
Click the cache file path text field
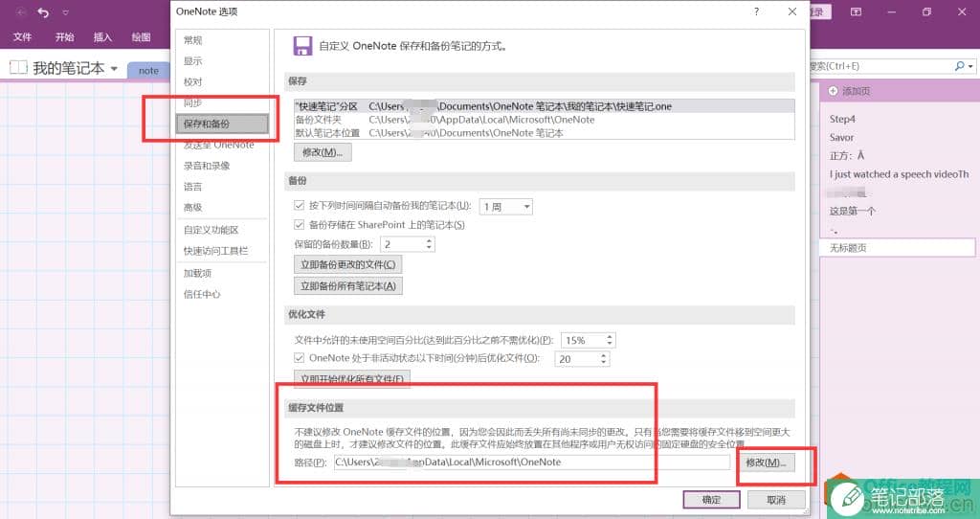(531, 463)
